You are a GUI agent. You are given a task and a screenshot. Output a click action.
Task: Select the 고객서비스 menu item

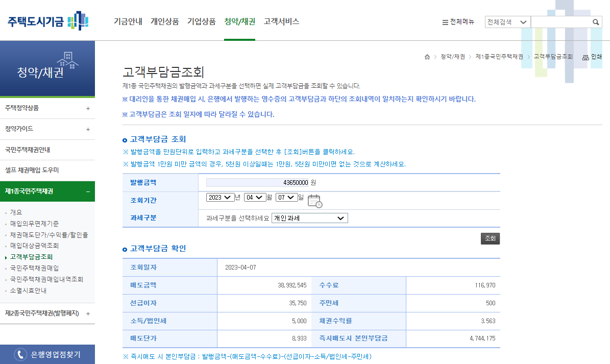pyautogui.click(x=281, y=22)
